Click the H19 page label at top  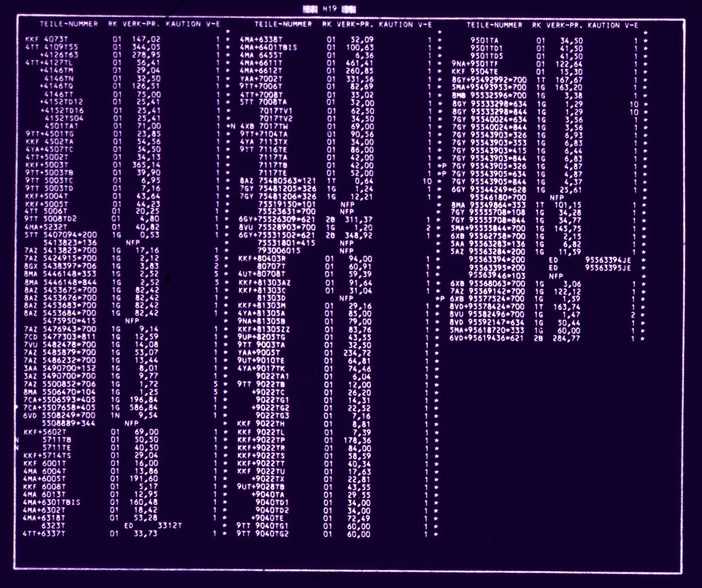click(329, 9)
